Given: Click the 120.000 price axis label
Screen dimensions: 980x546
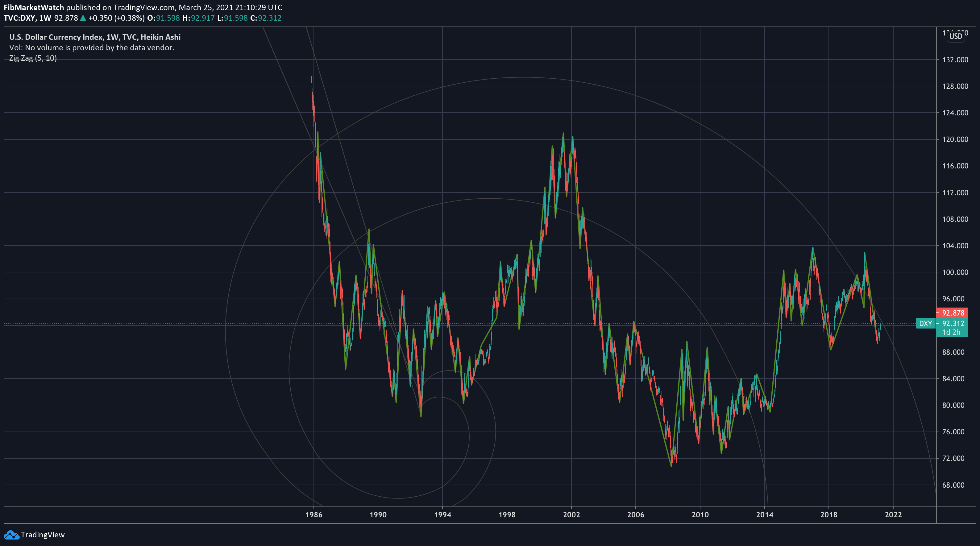Looking at the screenshot, I should click(x=955, y=139).
